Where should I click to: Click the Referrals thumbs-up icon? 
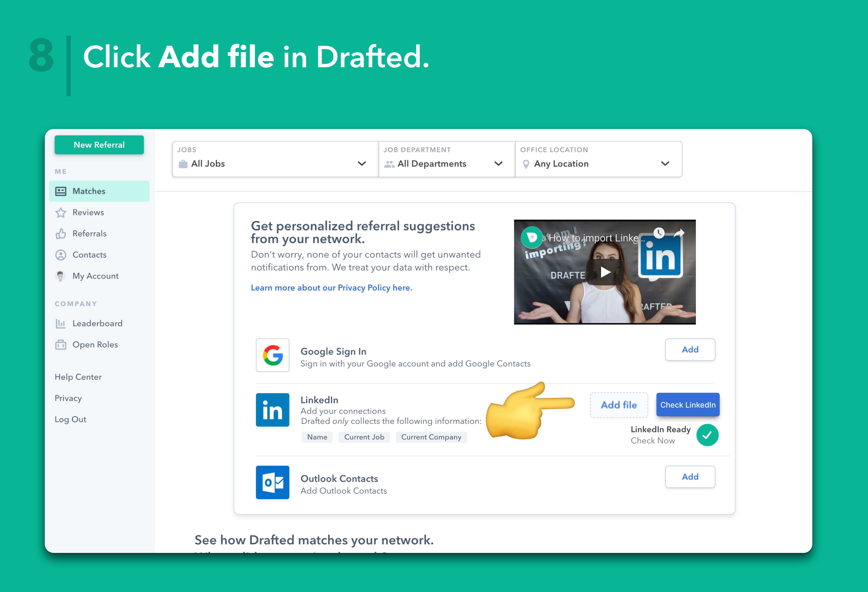pos(61,234)
